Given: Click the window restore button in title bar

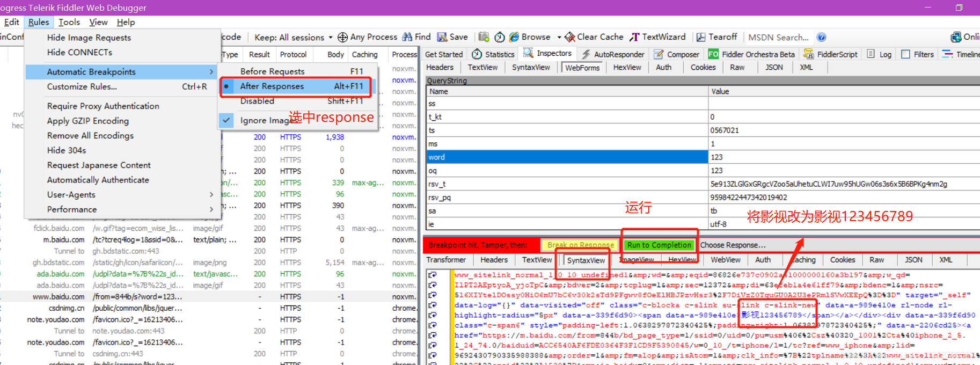Looking at the screenshot, I should coord(959,8).
